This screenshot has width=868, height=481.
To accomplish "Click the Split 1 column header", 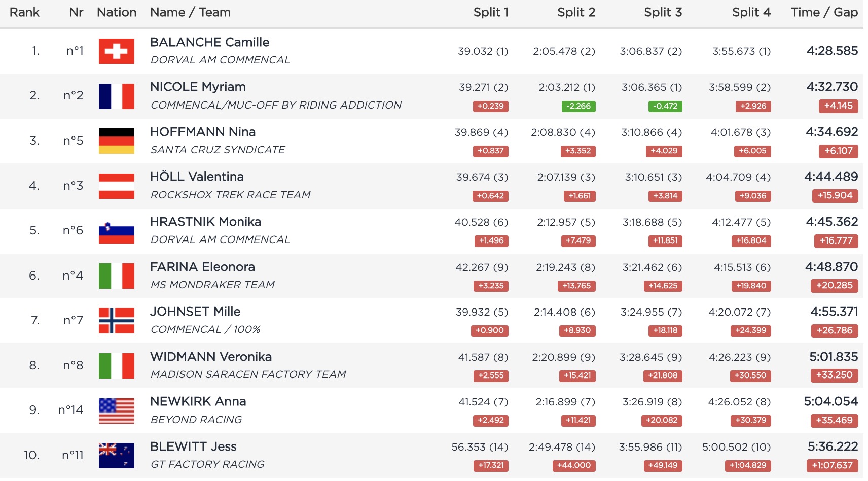I will 490,12.
